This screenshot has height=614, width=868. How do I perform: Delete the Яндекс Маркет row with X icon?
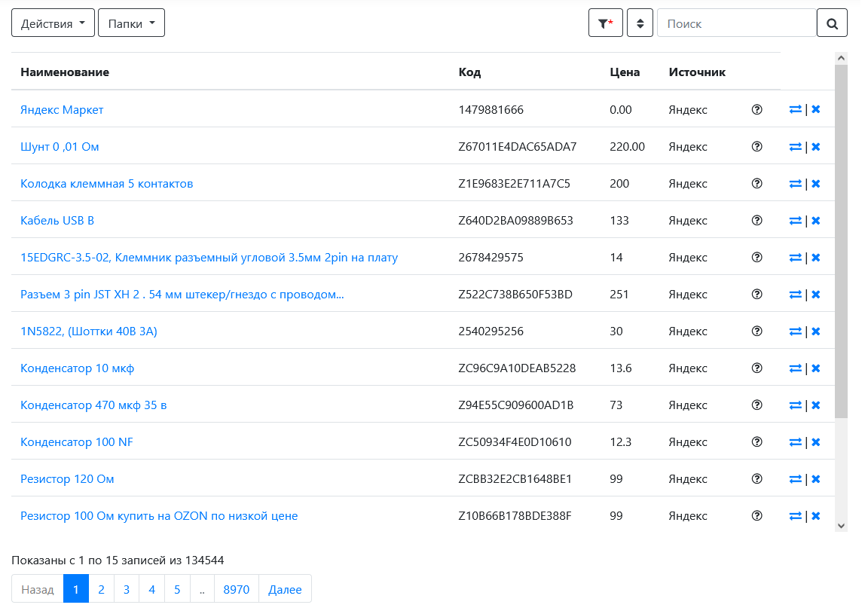click(x=816, y=110)
